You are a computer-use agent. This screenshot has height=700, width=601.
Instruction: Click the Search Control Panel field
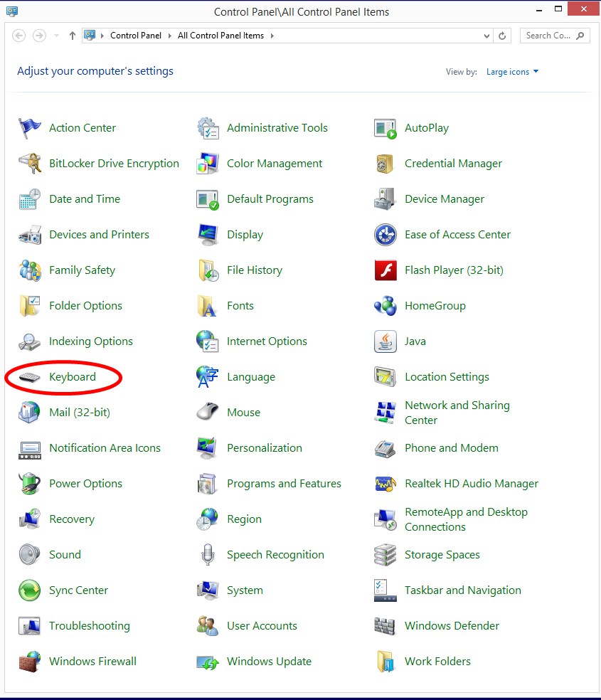(x=555, y=36)
